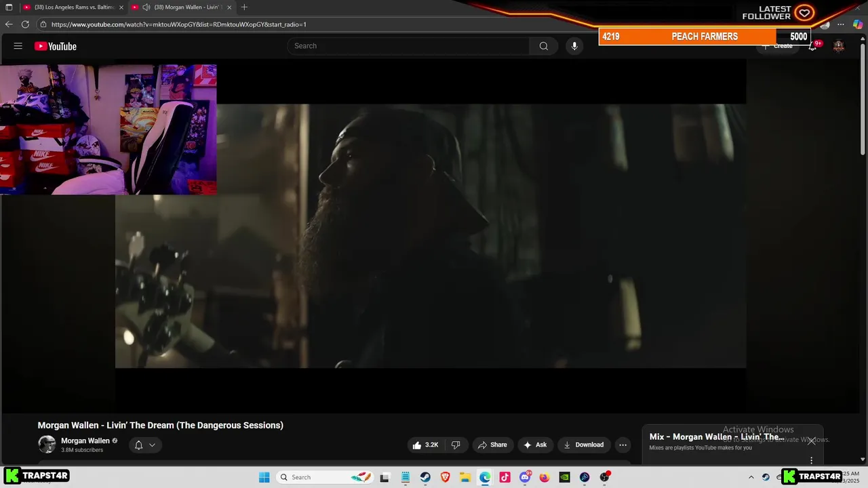Open Task View on taskbar

coord(384,477)
